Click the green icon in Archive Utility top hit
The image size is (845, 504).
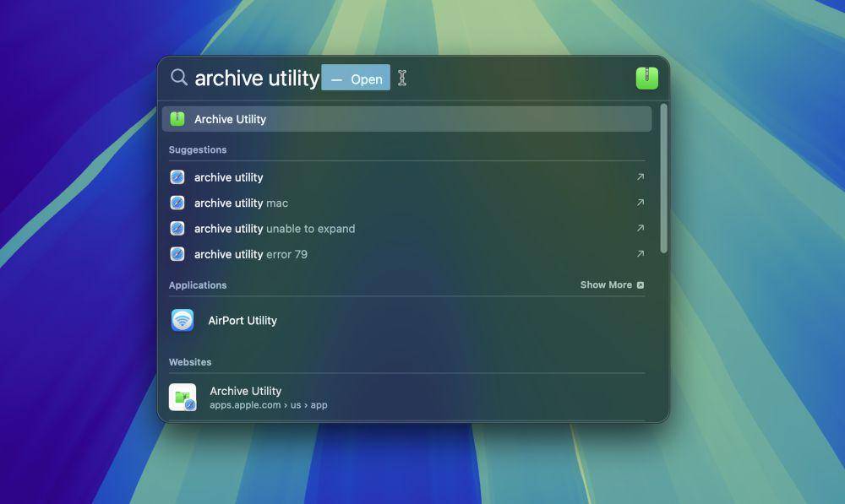177,118
